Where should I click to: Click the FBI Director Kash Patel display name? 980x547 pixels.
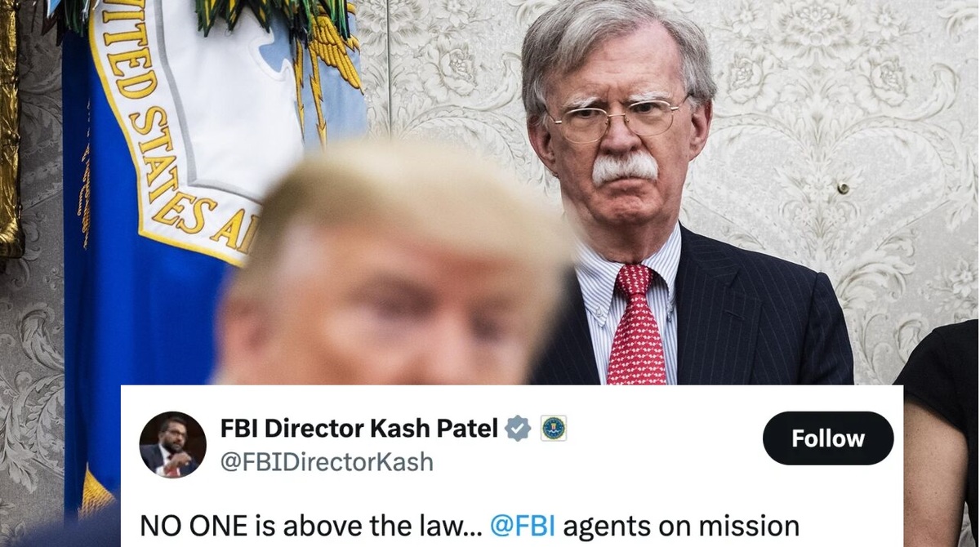coord(359,428)
